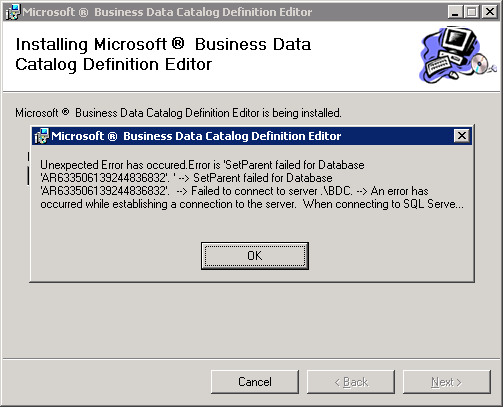Maximize the installer window
The width and height of the screenshot is (503, 407).
point(472,12)
